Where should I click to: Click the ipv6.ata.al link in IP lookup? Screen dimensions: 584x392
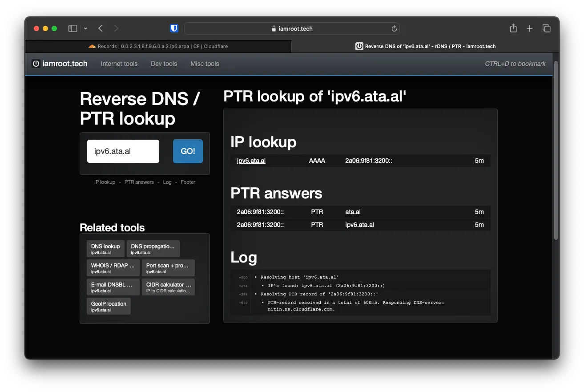click(x=251, y=161)
